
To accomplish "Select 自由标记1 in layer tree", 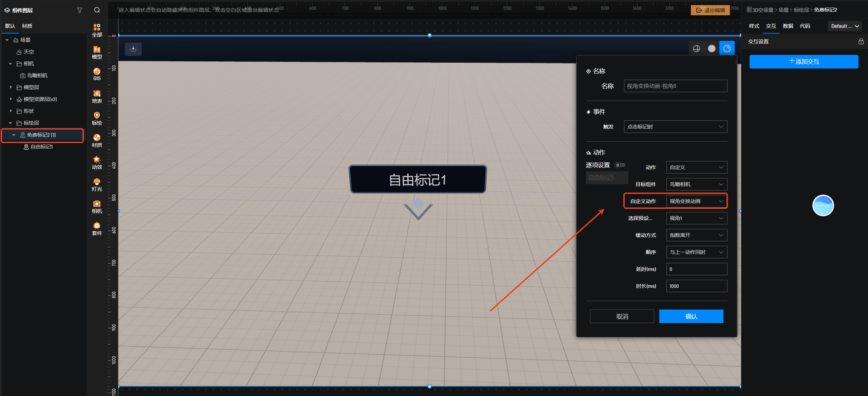I will (41, 147).
